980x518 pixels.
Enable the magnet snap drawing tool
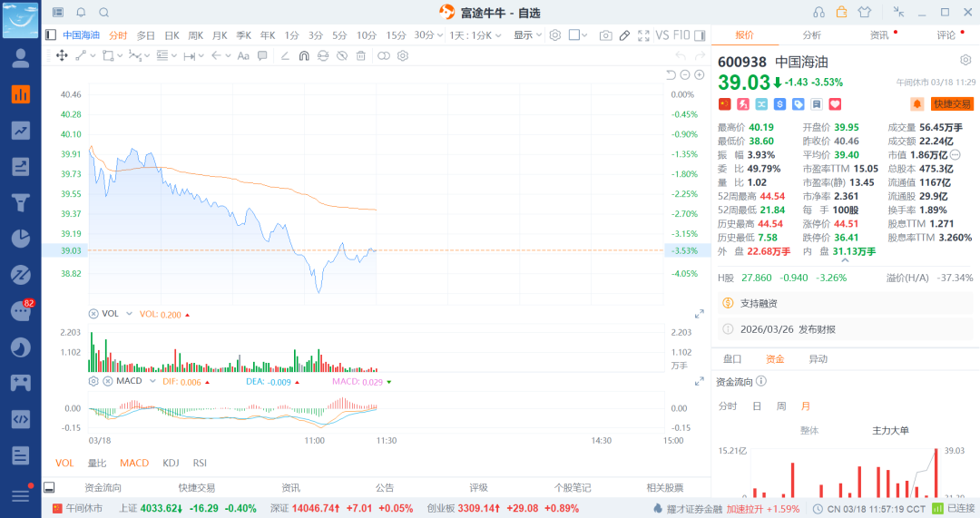pos(304,55)
